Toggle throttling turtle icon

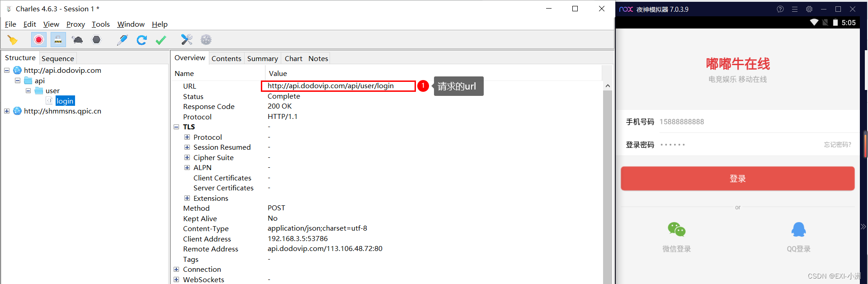(77, 40)
